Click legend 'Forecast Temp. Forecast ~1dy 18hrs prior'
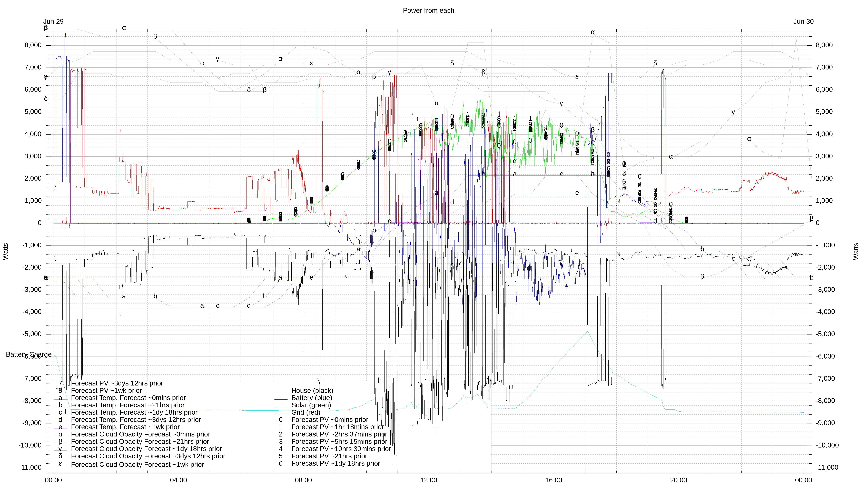The width and height of the screenshot is (868, 488). [x=134, y=412]
